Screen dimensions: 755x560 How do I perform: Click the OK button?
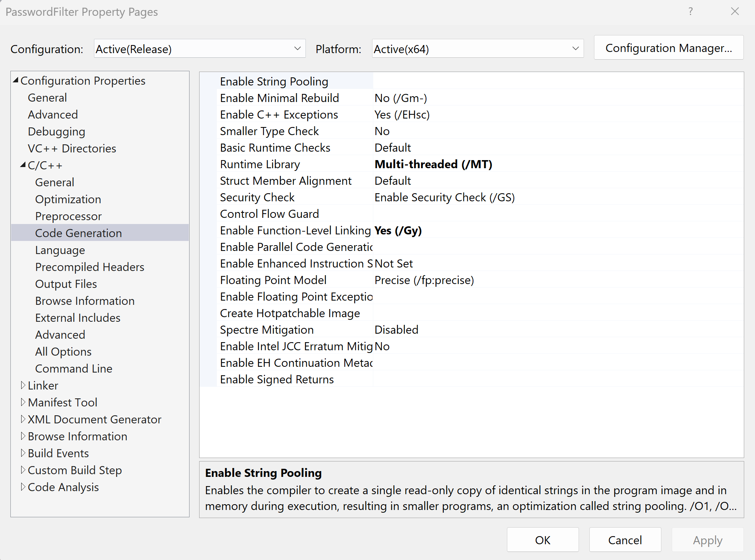pos(542,540)
